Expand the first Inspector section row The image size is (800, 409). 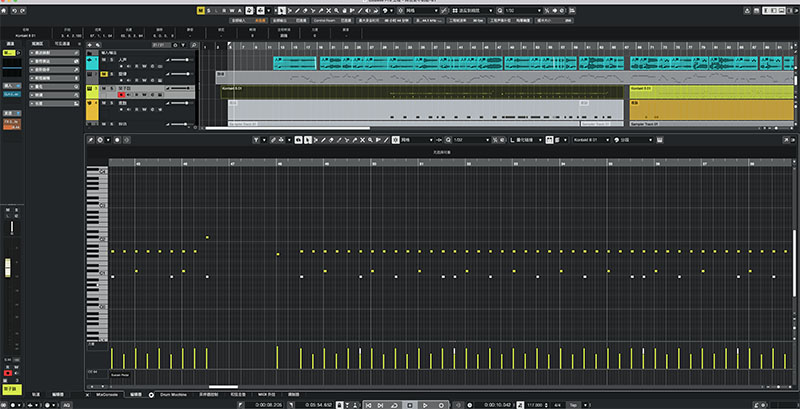pyautogui.click(x=55, y=53)
